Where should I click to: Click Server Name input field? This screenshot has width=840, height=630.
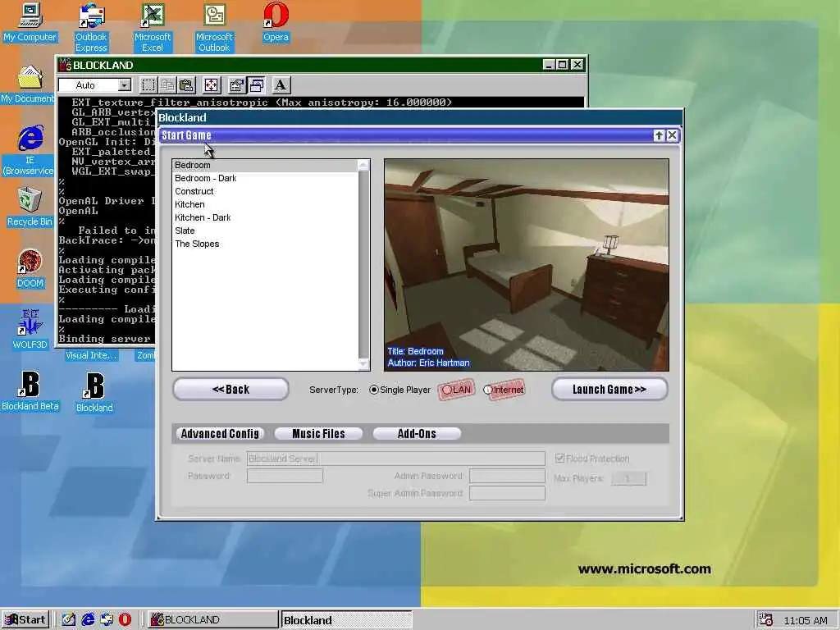point(396,459)
